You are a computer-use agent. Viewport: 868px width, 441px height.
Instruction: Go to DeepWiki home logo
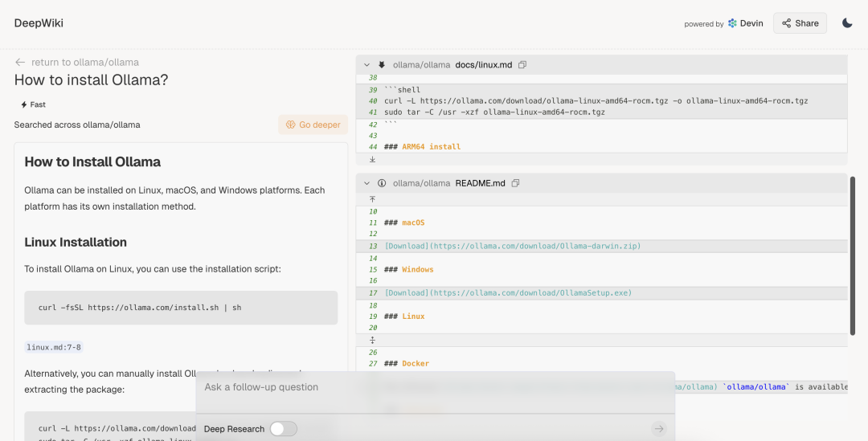point(39,23)
